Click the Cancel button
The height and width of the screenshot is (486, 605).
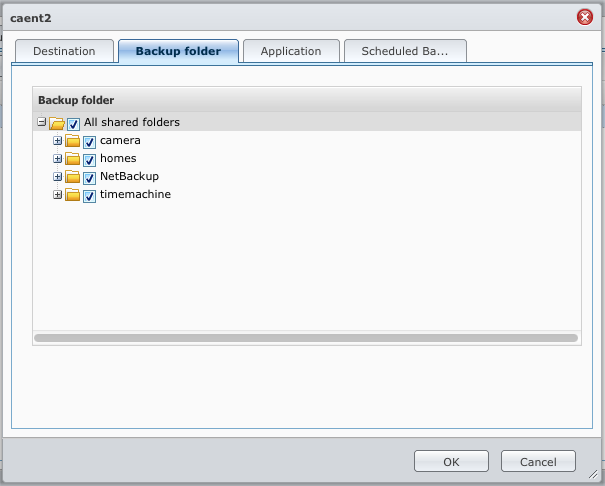point(538,461)
